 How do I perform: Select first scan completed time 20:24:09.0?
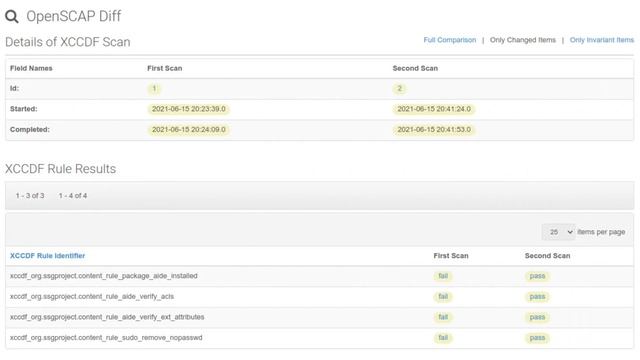189,129
